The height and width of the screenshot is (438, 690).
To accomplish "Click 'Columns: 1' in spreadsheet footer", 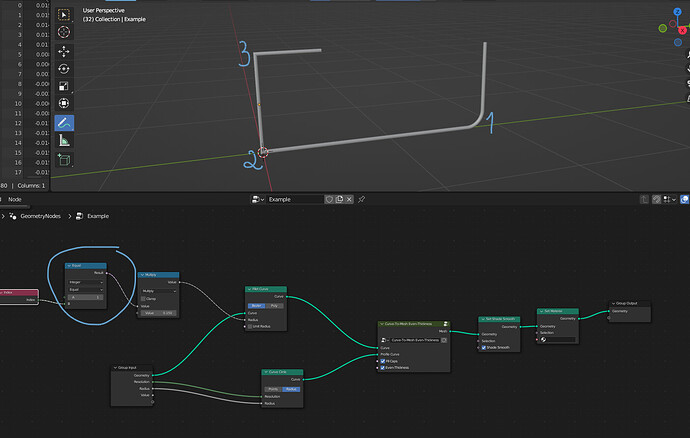I will pyautogui.click(x=31, y=186).
